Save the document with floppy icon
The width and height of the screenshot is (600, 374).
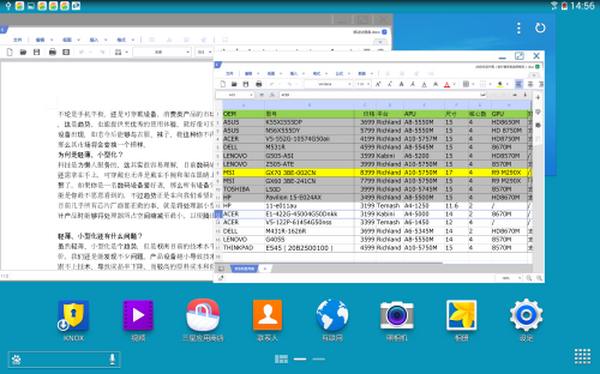click(36, 52)
